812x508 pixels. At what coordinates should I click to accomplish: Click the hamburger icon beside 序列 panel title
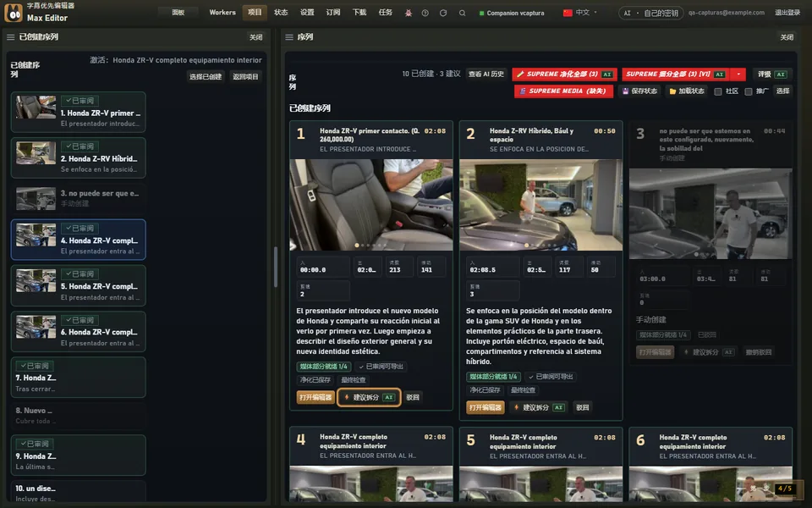coord(289,37)
